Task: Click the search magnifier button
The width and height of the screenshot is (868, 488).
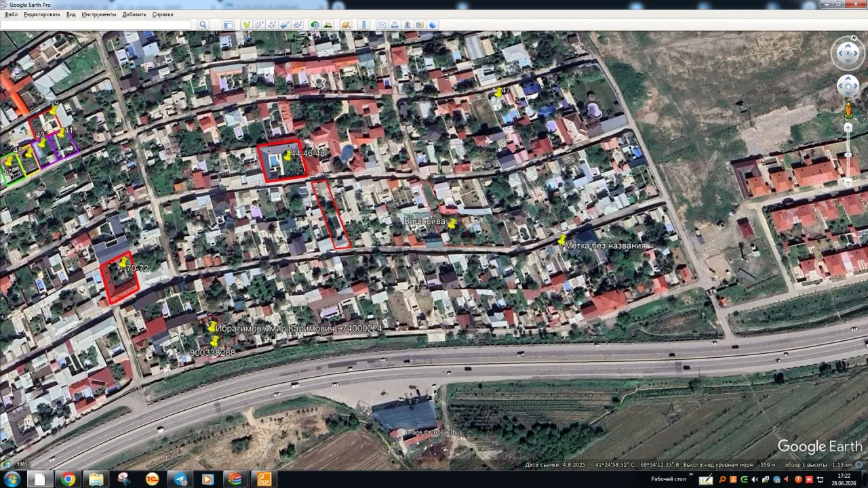Action: (202, 25)
